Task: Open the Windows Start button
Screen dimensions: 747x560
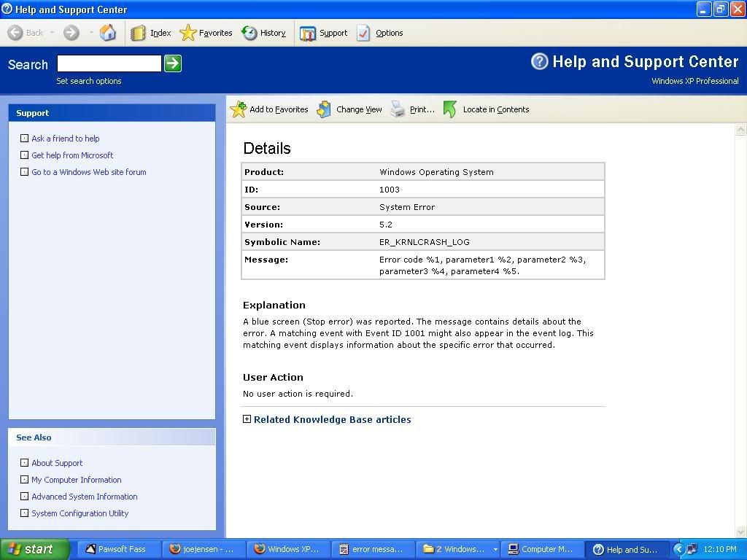Action: click(34, 549)
